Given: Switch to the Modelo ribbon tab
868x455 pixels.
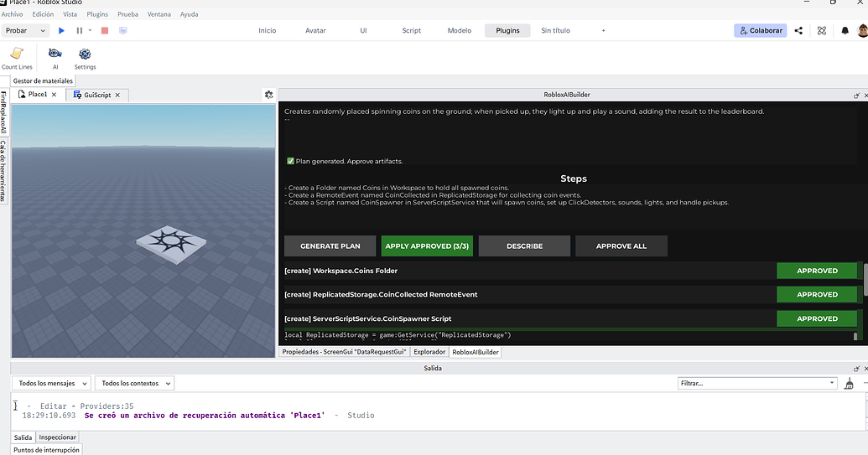Looking at the screenshot, I should pyautogui.click(x=460, y=30).
